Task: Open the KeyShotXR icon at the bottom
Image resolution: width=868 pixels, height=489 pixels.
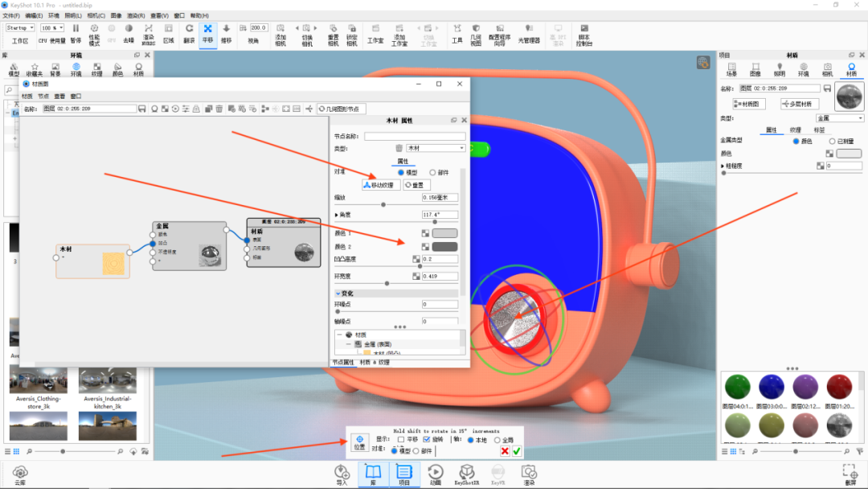Action: (467, 473)
